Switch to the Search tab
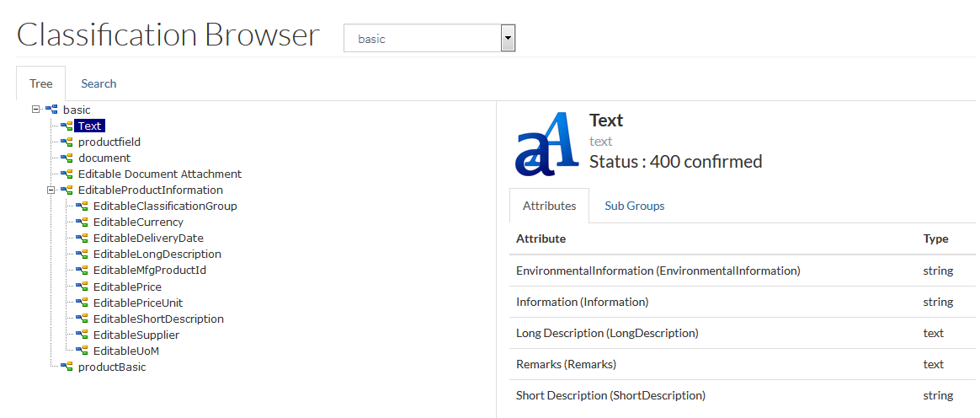The image size is (980, 418). (99, 83)
